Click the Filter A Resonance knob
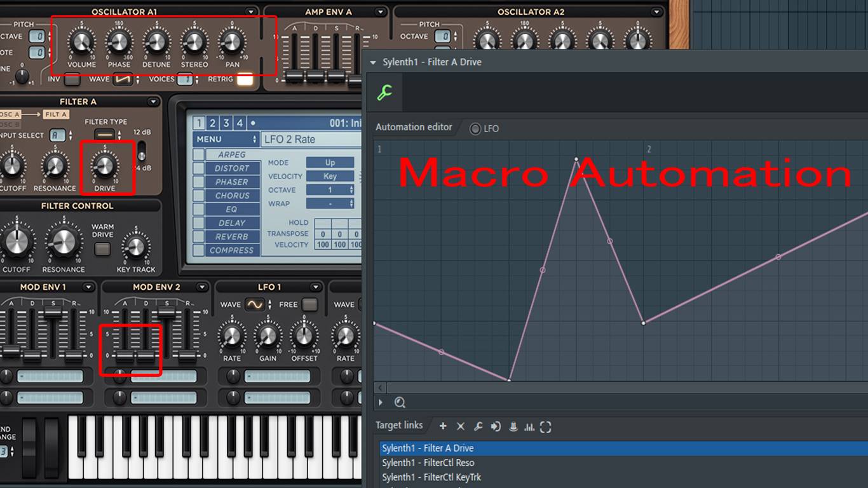This screenshot has height=488, width=868. (55, 165)
